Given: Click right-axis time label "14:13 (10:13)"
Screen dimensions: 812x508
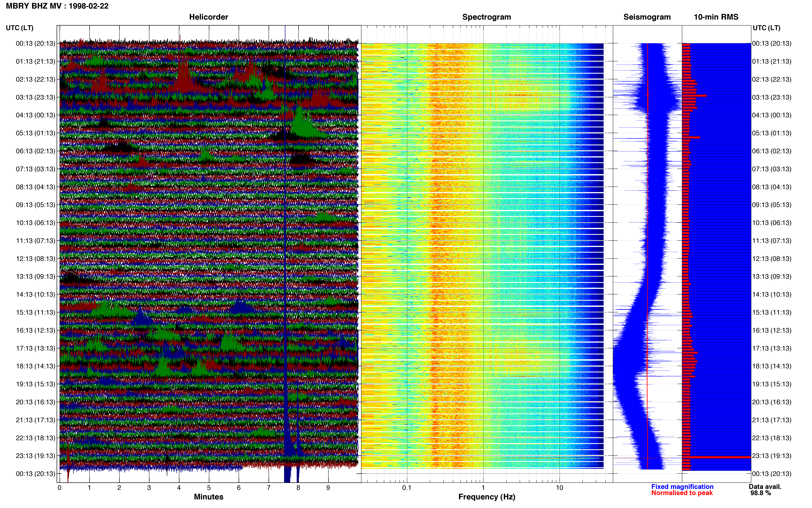Looking at the screenshot, I should click(771, 294).
